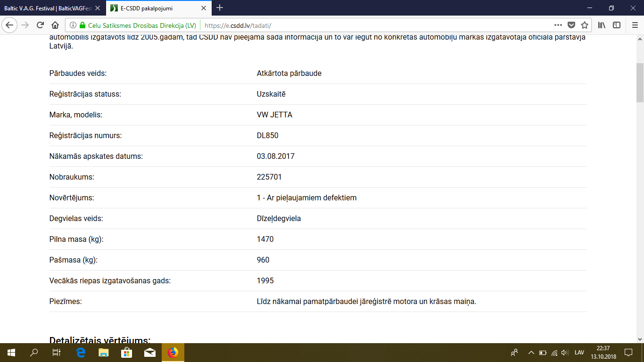Viewport: 644px width, 362px height.
Task: Click the scrollbar up arrow
Action: [x=640, y=38]
